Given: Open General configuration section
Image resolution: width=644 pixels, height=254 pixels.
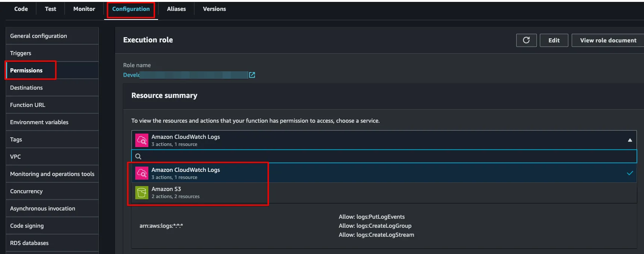Looking at the screenshot, I should pyautogui.click(x=39, y=36).
